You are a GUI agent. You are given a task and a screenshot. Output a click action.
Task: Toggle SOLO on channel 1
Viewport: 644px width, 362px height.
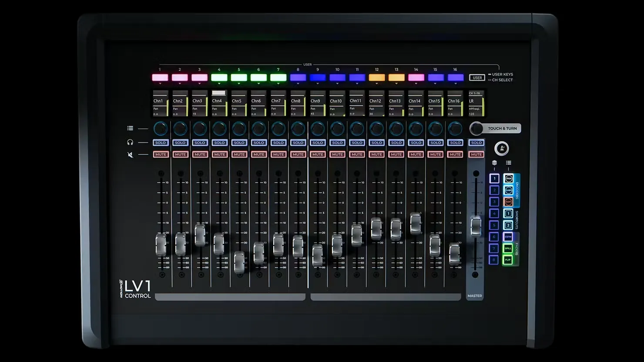161,142
